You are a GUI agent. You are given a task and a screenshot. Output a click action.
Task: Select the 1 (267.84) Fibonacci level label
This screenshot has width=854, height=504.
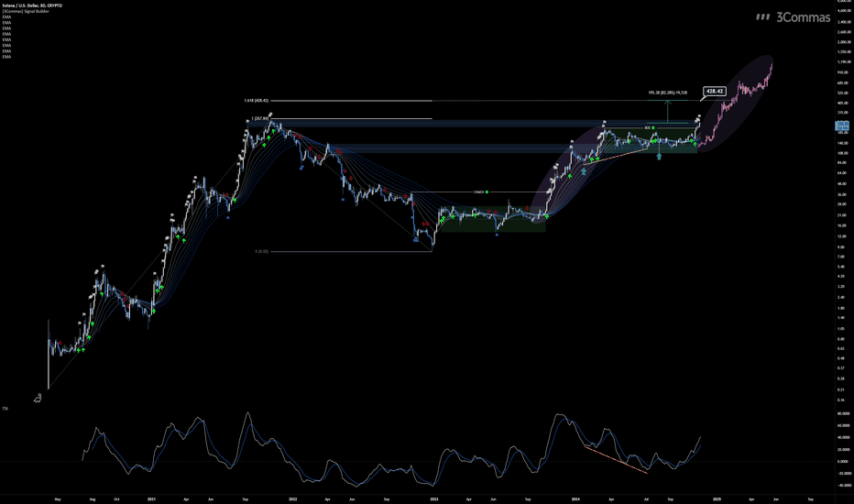pos(260,118)
